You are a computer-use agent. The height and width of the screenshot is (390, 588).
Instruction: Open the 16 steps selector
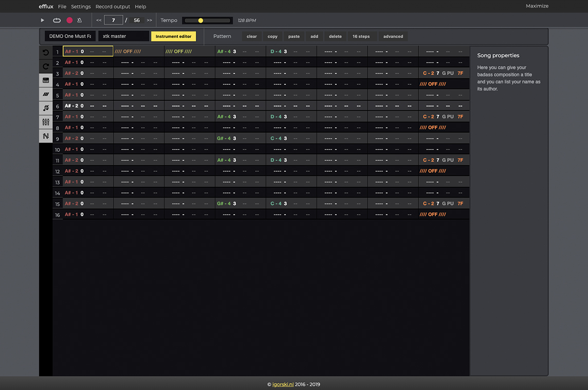[x=361, y=37]
